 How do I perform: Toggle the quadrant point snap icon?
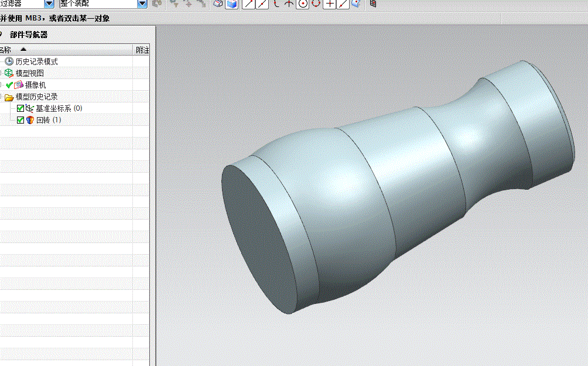(316, 4)
